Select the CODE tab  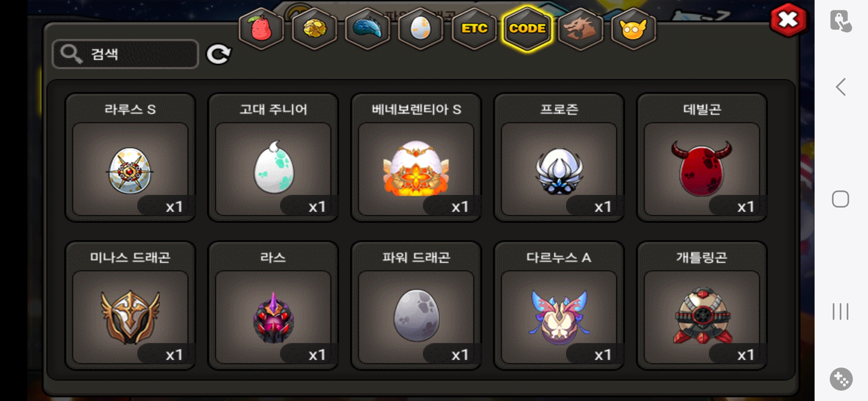tap(527, 29)
